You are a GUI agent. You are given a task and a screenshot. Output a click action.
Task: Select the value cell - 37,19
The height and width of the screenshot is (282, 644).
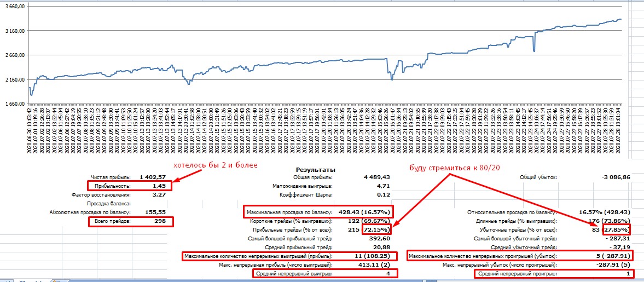(x=620, y=247)
